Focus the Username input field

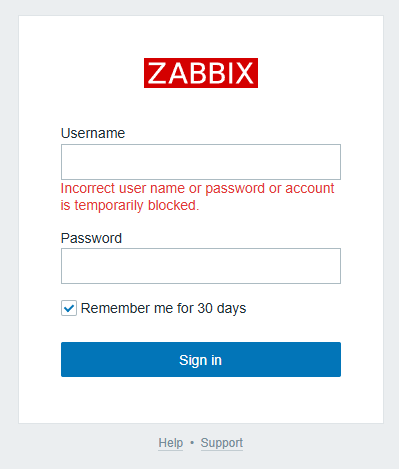(201, 162)
